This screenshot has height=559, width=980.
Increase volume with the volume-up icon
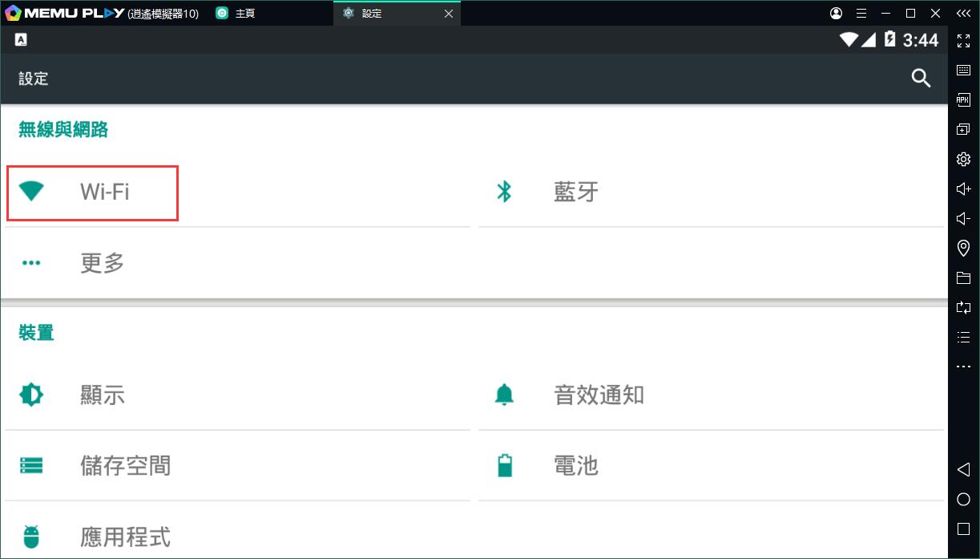[x=963, y=188]
